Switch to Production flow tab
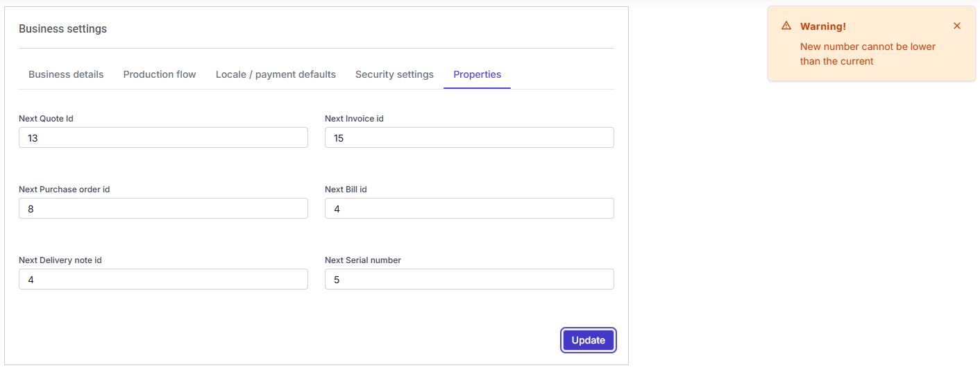This screenshot has width=980, height=370. coord(160,74)
